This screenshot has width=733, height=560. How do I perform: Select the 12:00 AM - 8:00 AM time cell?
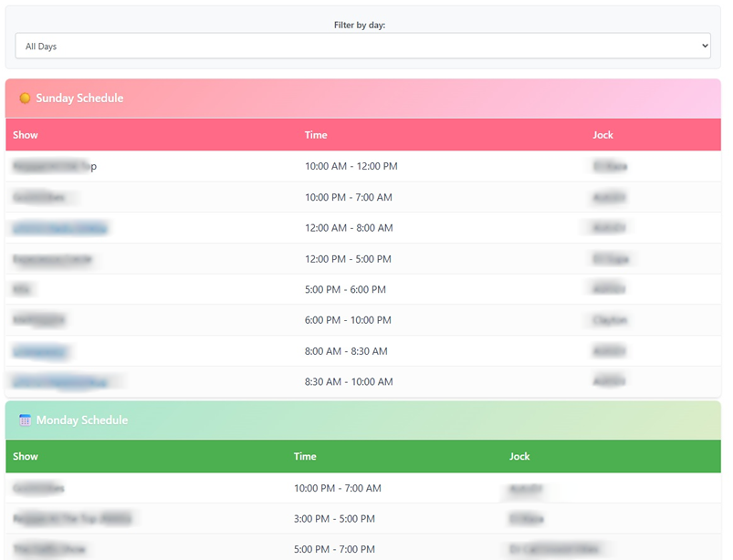tap(349, 228)
